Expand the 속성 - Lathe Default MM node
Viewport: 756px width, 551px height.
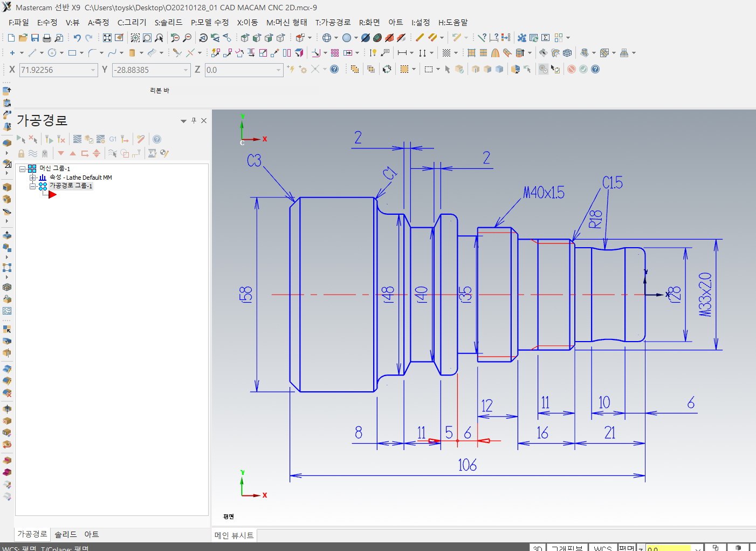tap(33, 178)
